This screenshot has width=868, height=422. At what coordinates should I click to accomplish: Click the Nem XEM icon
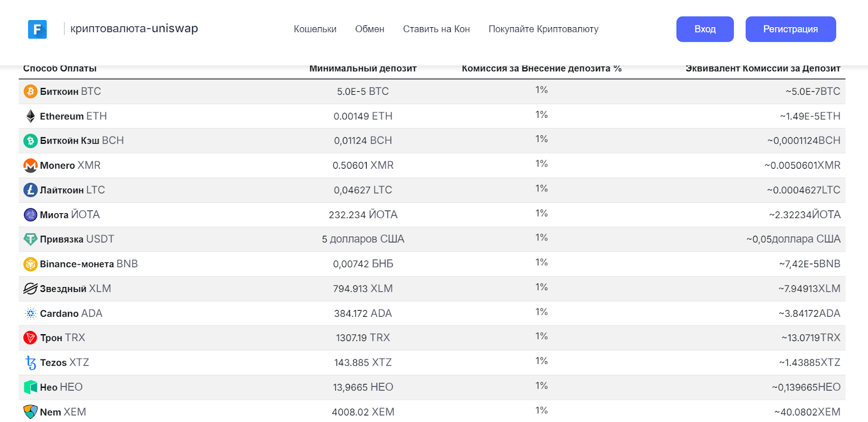pyautogui.click(x=30, y=412)
